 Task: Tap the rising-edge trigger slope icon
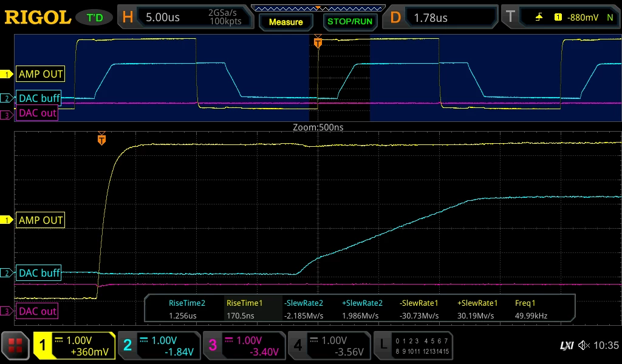click(539, 17)
